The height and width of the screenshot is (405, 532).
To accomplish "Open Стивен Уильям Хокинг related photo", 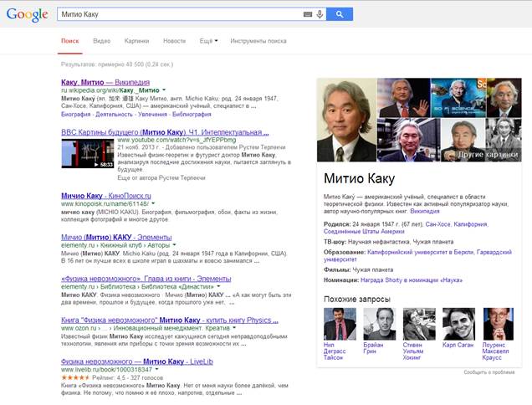I will coord(419,324).
